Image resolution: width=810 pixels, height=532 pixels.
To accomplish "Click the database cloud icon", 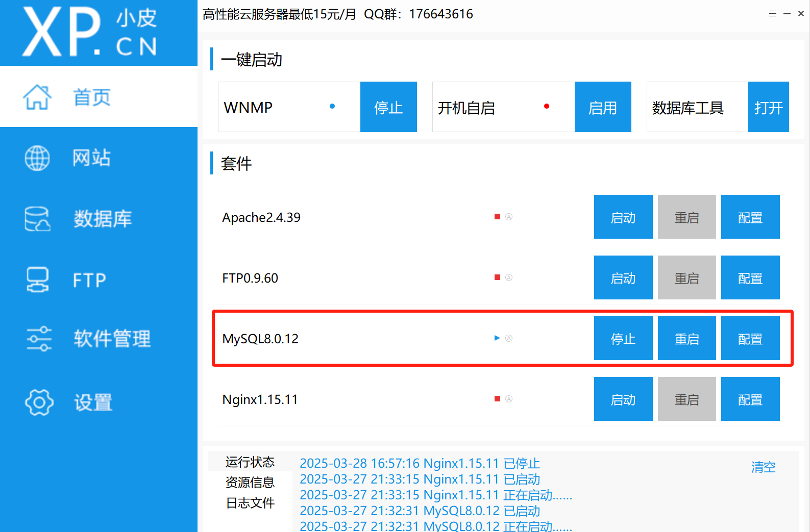I will (38, 219).
